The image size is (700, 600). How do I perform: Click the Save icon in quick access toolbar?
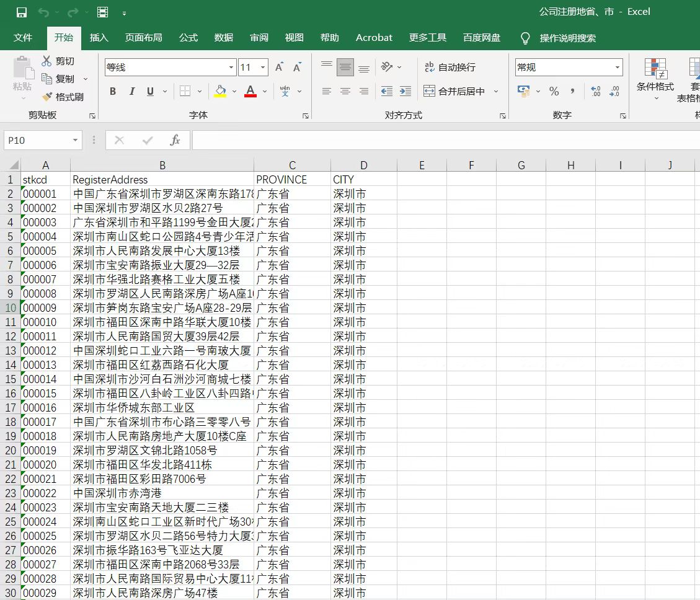point(22,12)
